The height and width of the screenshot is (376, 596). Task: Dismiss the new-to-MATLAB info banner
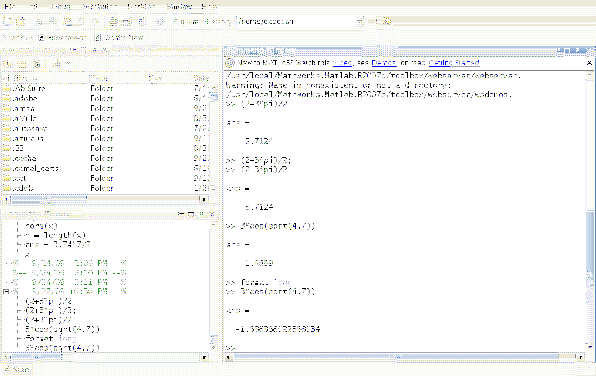tap(589, 63)
